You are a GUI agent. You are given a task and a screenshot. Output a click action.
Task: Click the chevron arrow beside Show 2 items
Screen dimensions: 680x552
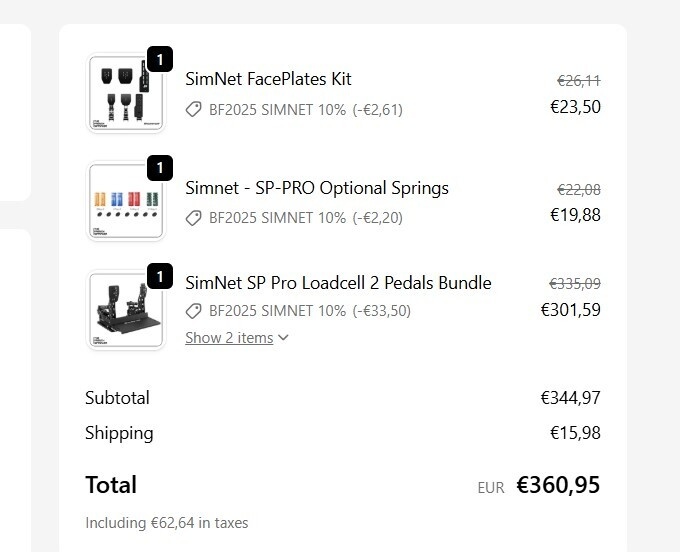coord(283,338)
